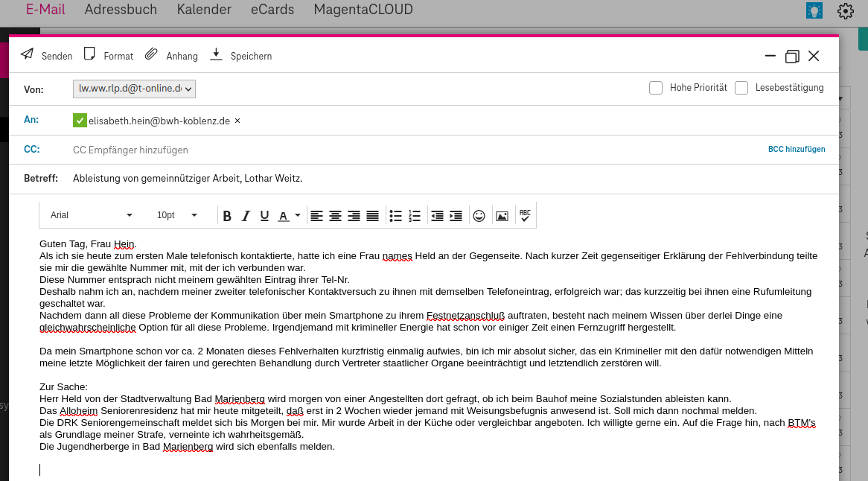
Task: Open the Von sender address dropdown
Action: point(190,88)
